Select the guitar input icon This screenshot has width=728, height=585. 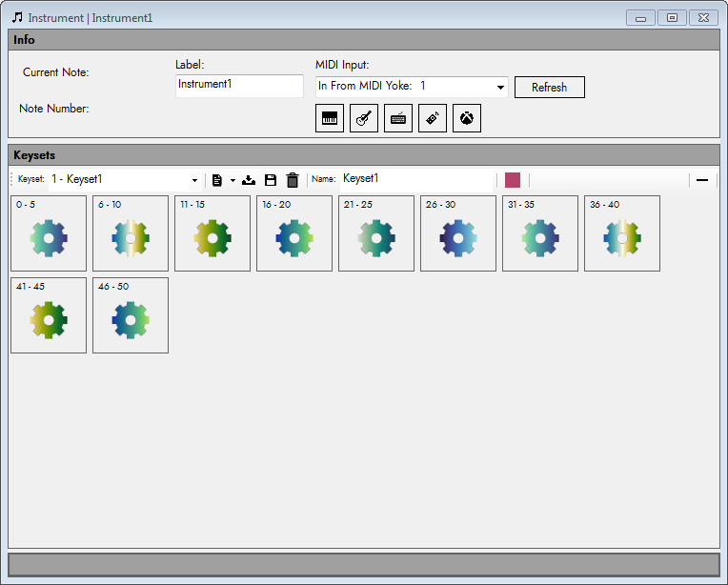tap(364, 118)
